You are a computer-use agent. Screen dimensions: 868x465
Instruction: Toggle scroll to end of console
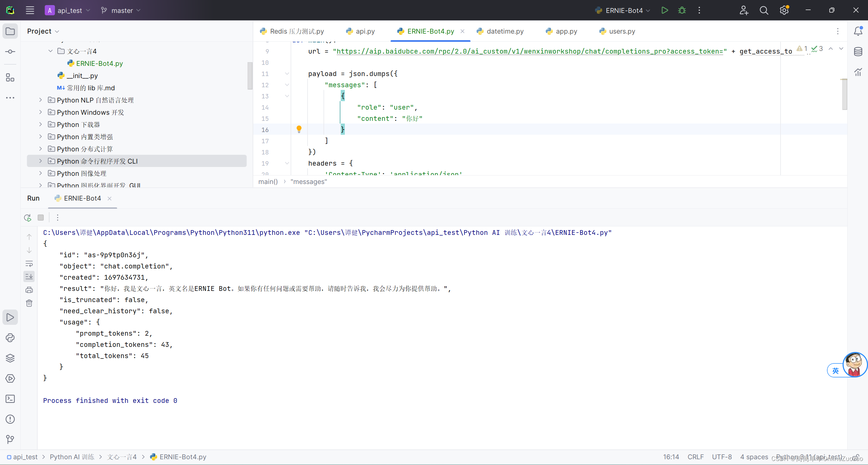[29, 277]
